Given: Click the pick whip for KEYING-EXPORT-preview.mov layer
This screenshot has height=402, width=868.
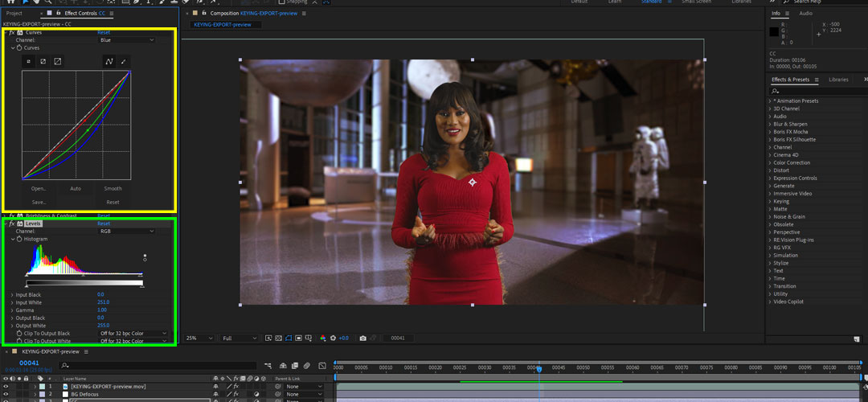Looking at the screenshot, I should [279, 386].
